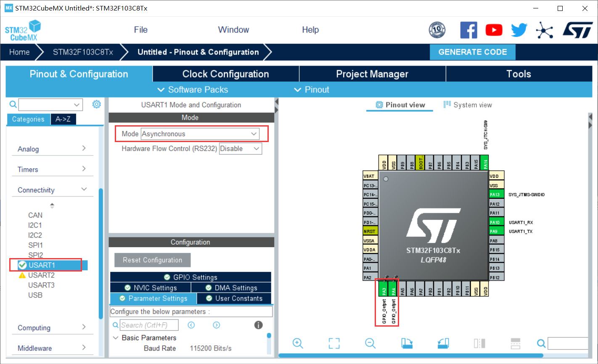
Task: Open the Window menu
Action: point(233,30)
